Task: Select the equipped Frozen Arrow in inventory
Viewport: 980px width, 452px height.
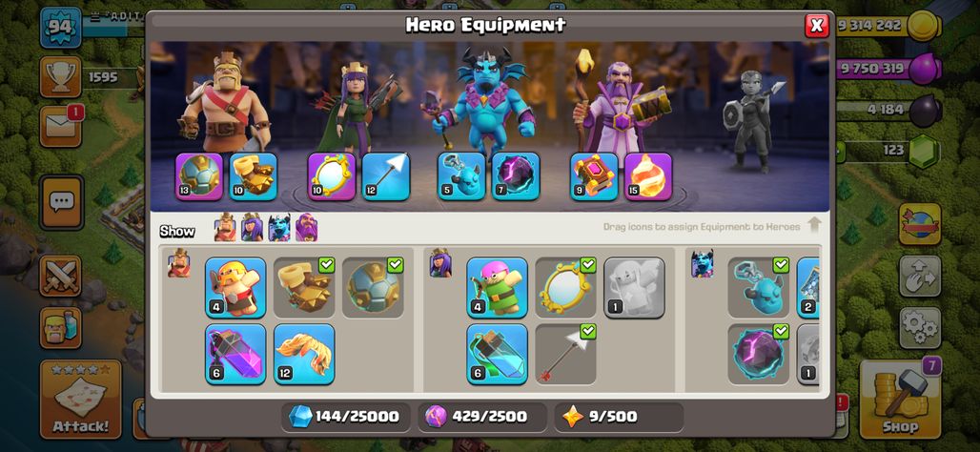Action: [565, 354]
